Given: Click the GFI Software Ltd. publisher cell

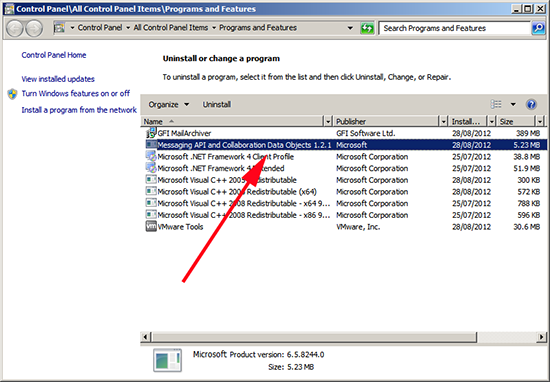Looking at the screenshot, I should (x=365, y=133).
